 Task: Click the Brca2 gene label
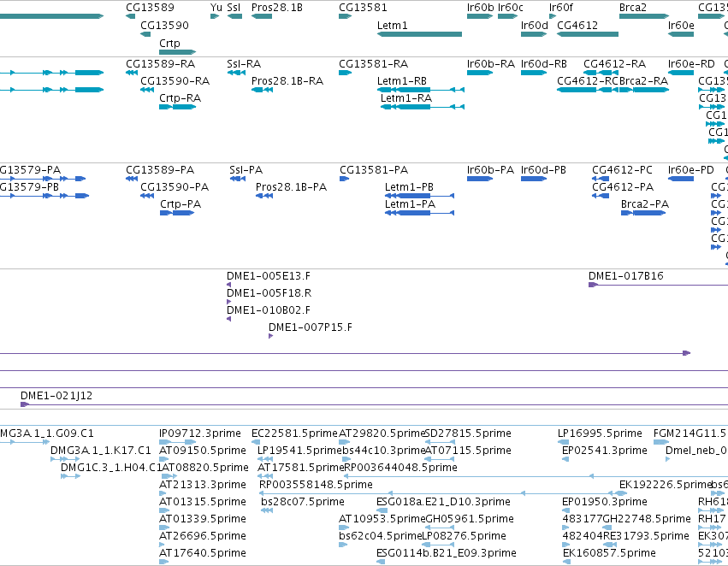633,8
